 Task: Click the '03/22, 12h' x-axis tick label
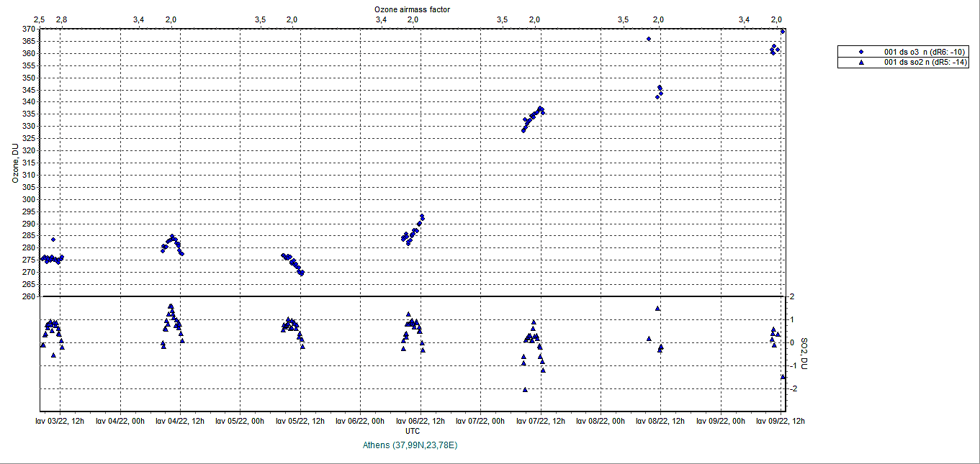pyautogui.click(x=61, y=420)
